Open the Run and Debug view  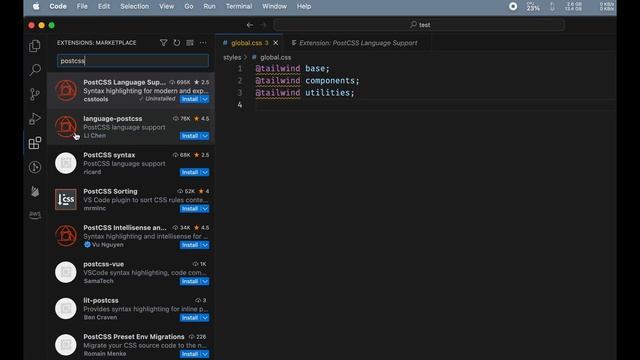tap(35, 118)
